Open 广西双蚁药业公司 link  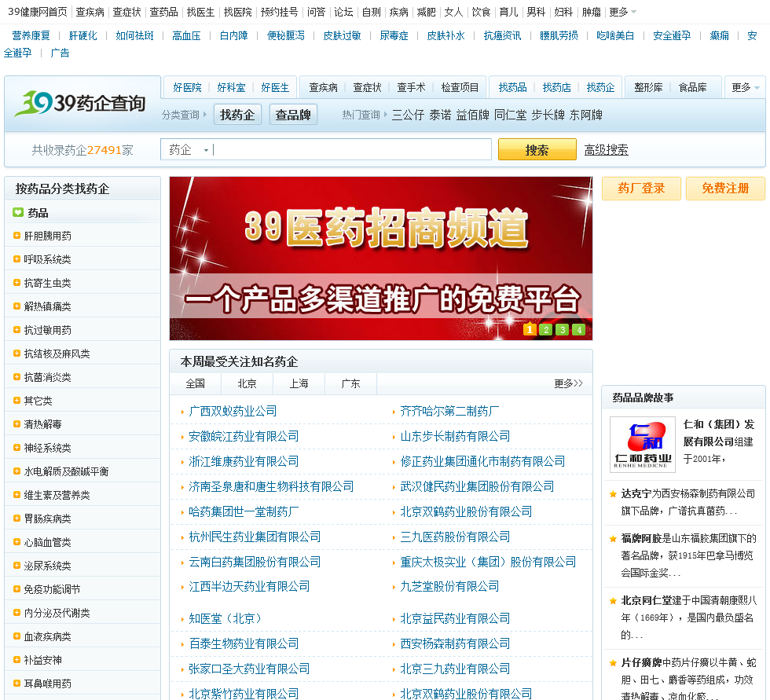tap(233, 411)
